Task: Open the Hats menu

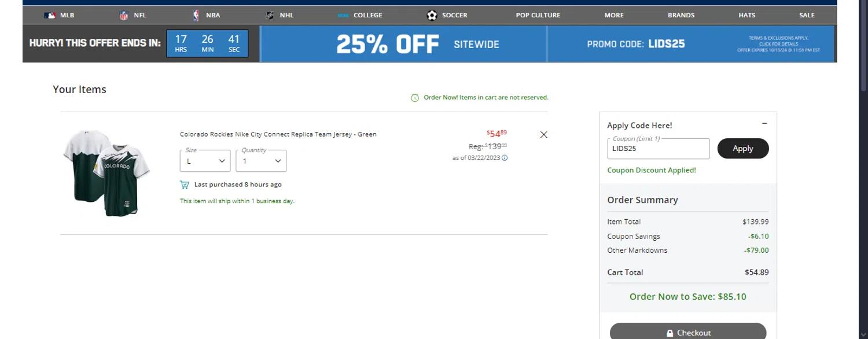Action: click(x=746, y=16)
